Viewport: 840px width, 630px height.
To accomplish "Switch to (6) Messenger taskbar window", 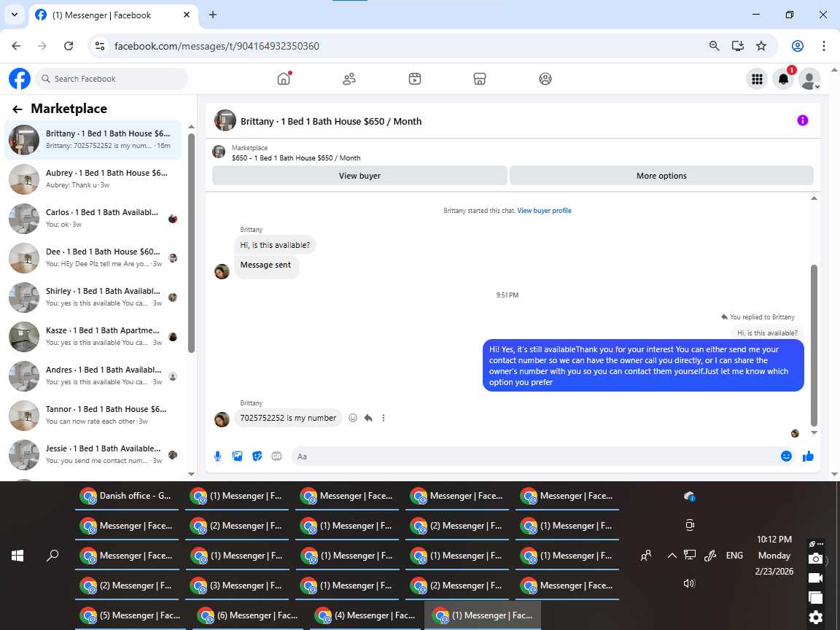I will 248,615.
